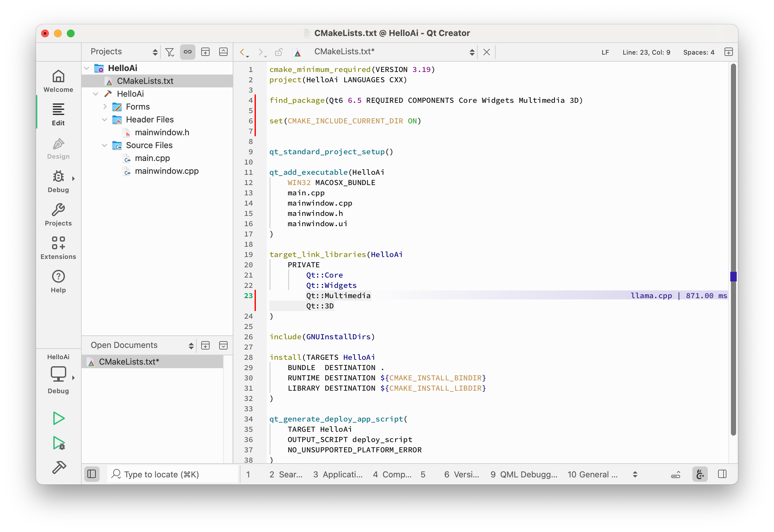This screenshot has width=774, height=532.
Task: Toggle the right sidebar visibility
Action: (x=722, y=474)
